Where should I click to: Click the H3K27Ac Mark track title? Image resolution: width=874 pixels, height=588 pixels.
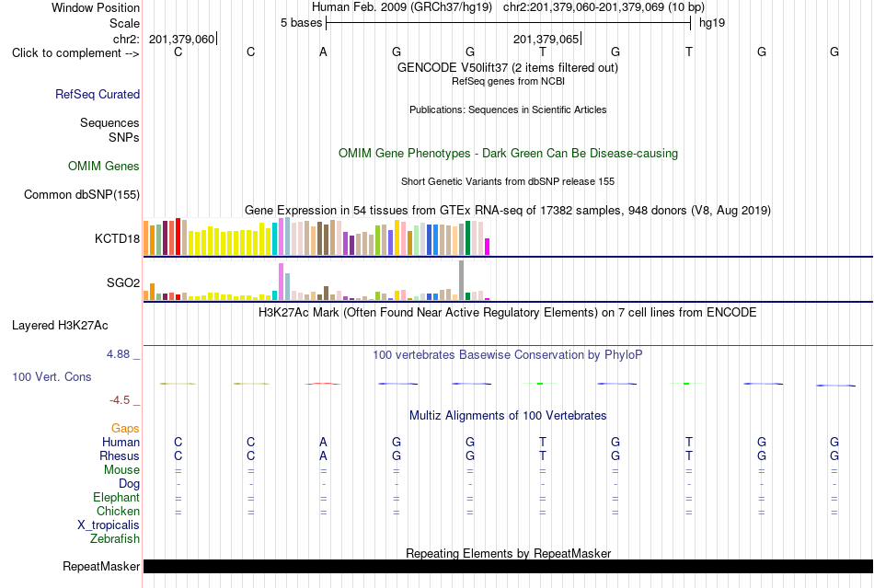point(507,312)
